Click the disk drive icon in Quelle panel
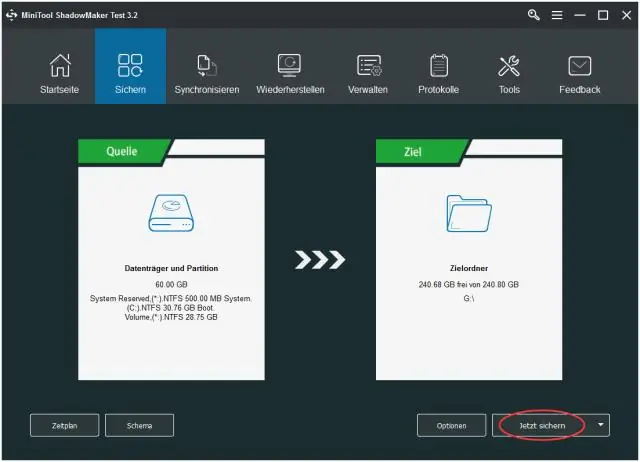640x462 pixels. pyautogui.click(x=171, y=213)
